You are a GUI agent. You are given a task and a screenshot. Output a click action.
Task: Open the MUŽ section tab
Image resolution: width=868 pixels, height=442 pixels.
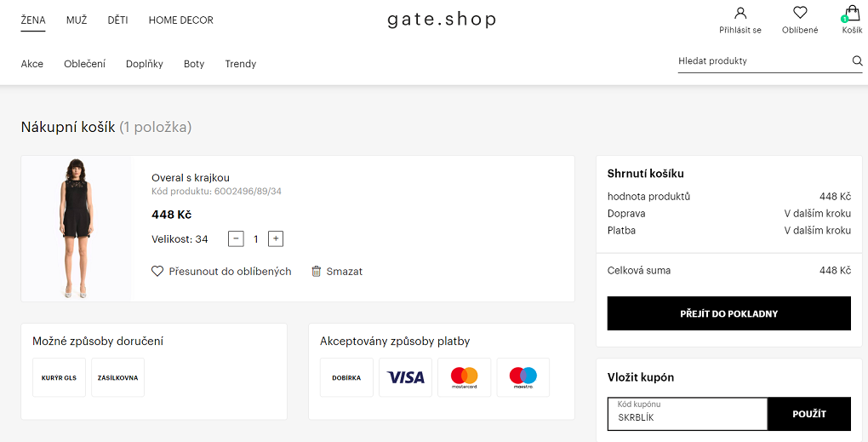pyautogui.click(x=77, y=20)
